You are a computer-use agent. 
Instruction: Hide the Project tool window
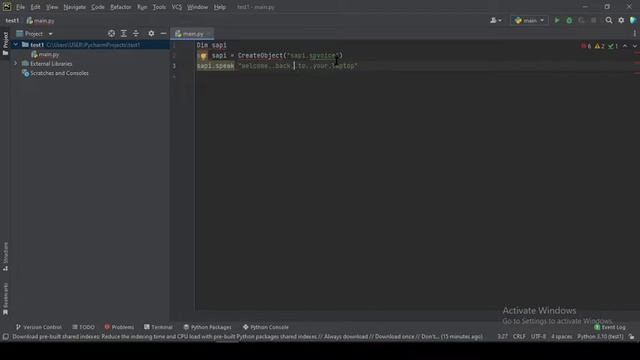pos(163,33)
